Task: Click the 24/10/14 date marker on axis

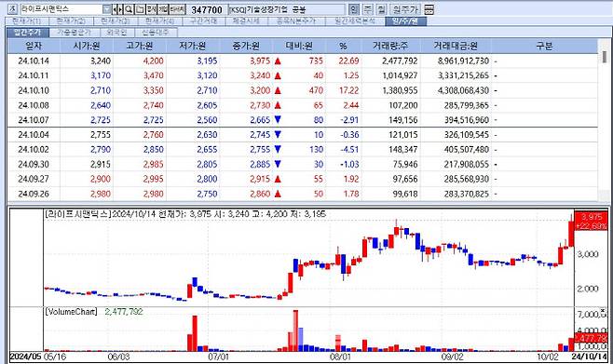Action: coord(590,357)
